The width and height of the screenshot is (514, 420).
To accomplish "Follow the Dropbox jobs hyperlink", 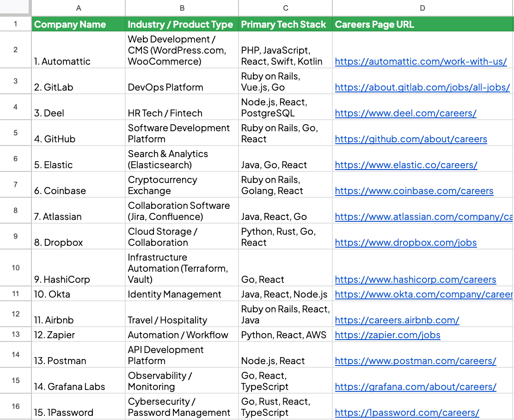I will tap(405, 242).
